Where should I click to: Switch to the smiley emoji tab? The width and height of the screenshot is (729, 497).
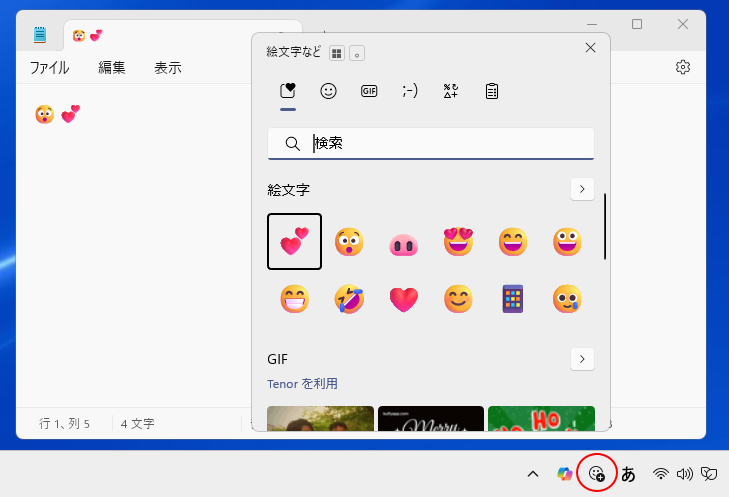click(x=328, y=91)
